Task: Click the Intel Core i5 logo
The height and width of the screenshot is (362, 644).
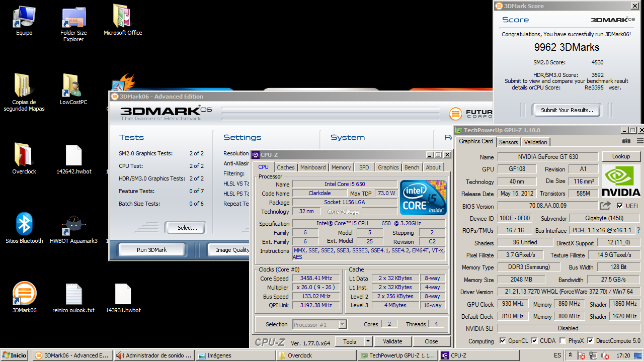Action: click(423, 198)
